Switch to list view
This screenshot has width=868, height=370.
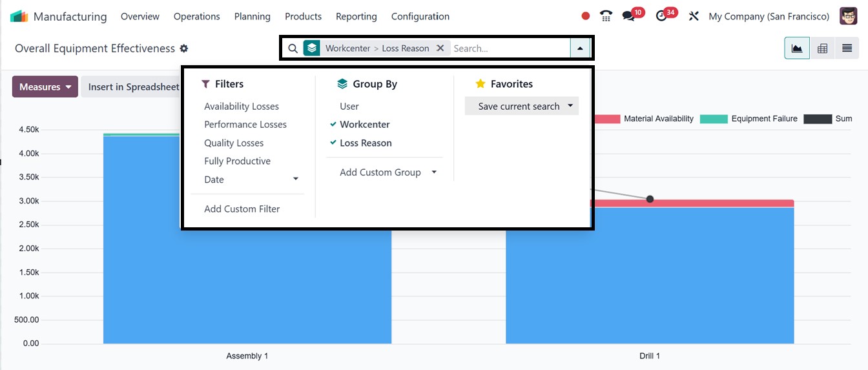(847, 48)
